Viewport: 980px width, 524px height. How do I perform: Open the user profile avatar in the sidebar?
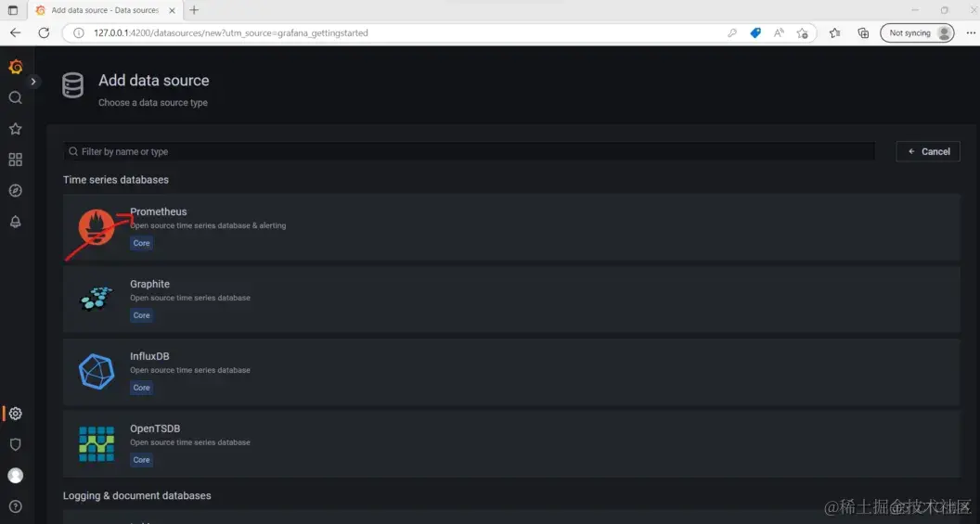(16, 475)
